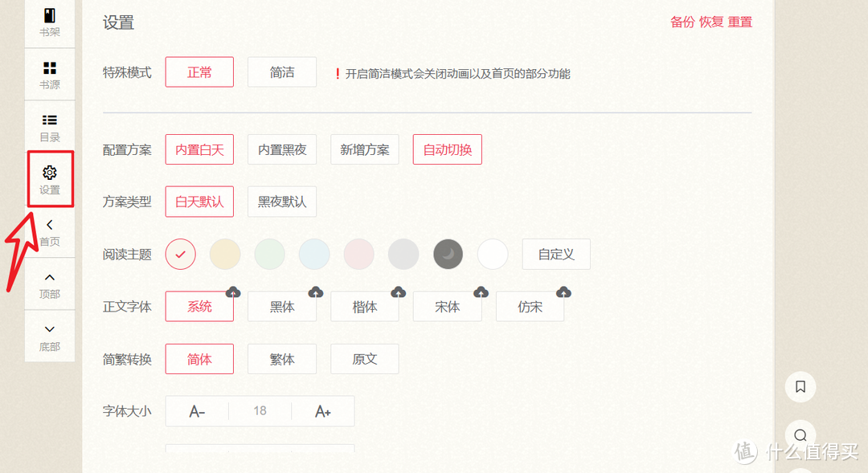Select 楷体 body font
The width and height of the screenshot is (868, 473).
pos(364,307)
